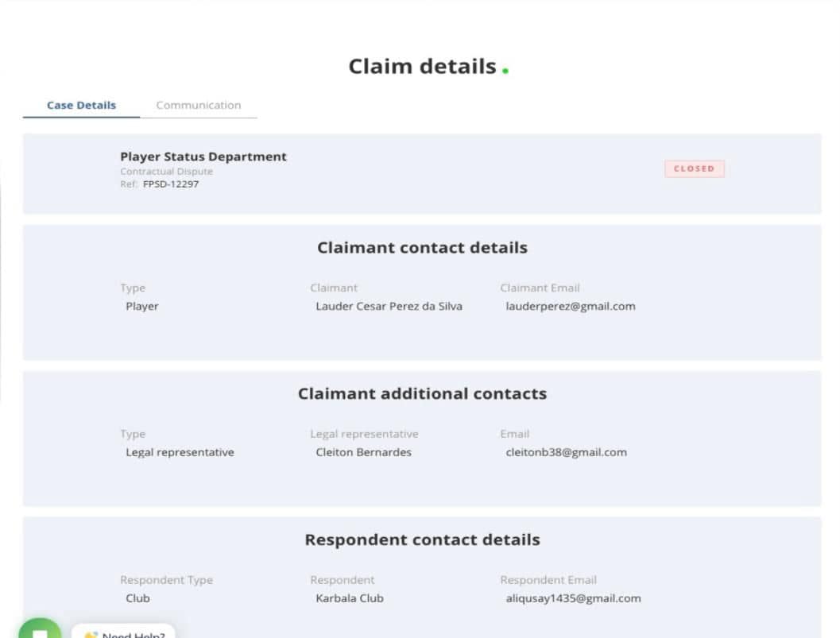The height and width of the screenshot is (638, 840).
Task: Select the Case Details tab
Action: coord(81,105)
